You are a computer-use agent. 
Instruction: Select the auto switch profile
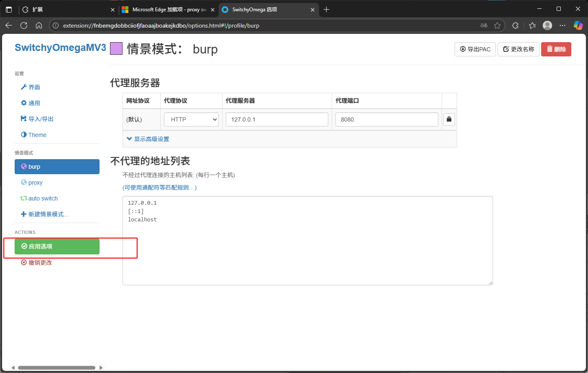click(x=39, y=198)
